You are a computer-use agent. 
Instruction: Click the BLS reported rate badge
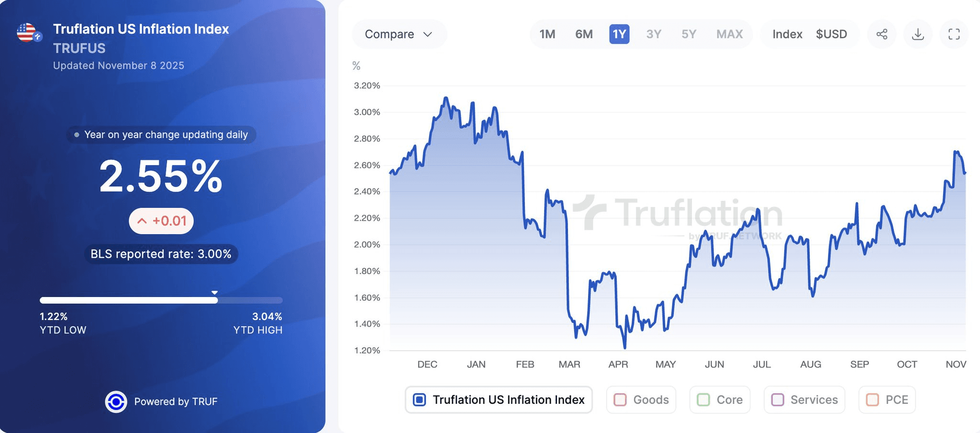tap(161, 254)
